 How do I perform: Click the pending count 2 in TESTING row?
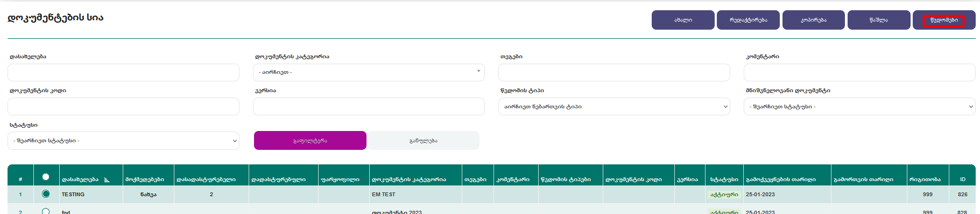coord(211,195)
